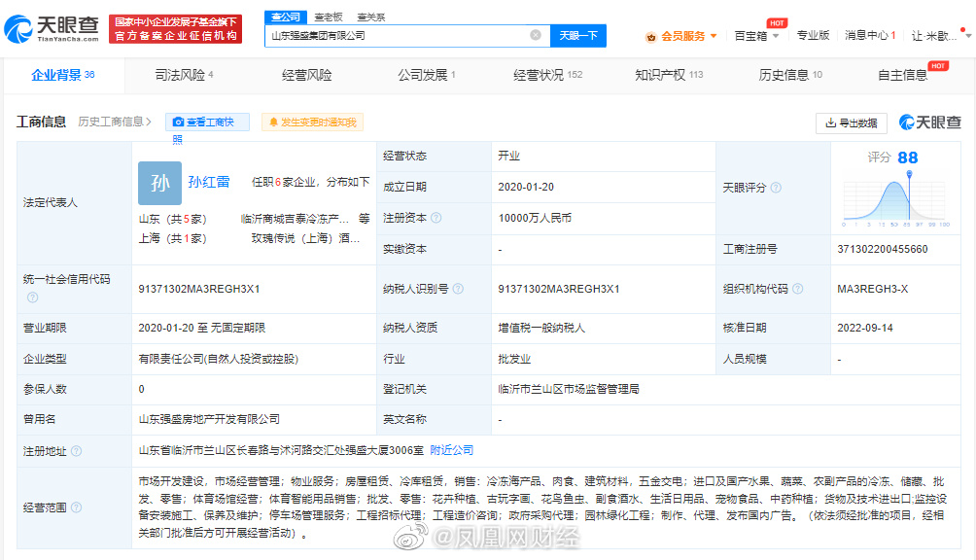Click the TianYanCha logo icon
The width and height of the screenshot is (976, 560).
pyautogui.click(x=18, y=28)
